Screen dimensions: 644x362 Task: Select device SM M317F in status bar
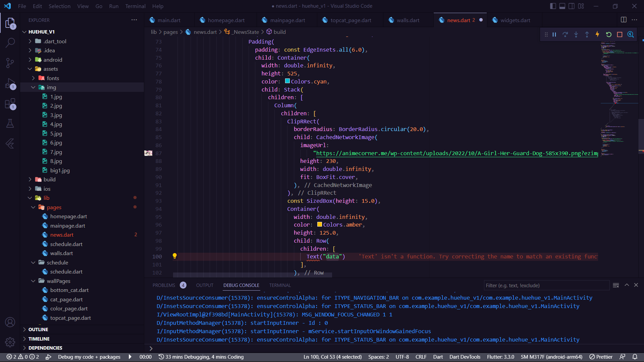[x=551, y=357]
